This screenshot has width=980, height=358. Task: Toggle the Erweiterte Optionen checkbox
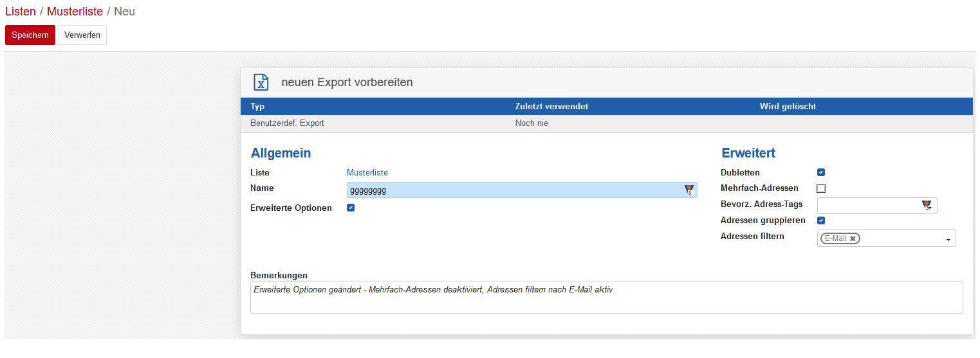(x=351, y=208)
